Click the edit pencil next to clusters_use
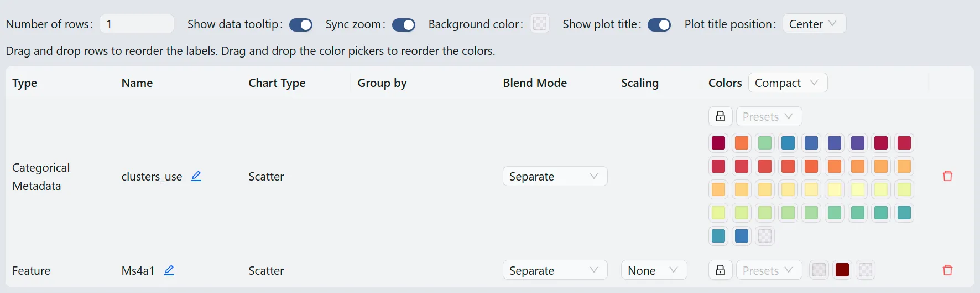This screenshot has height=293, width=980. [x=196, y=176]
